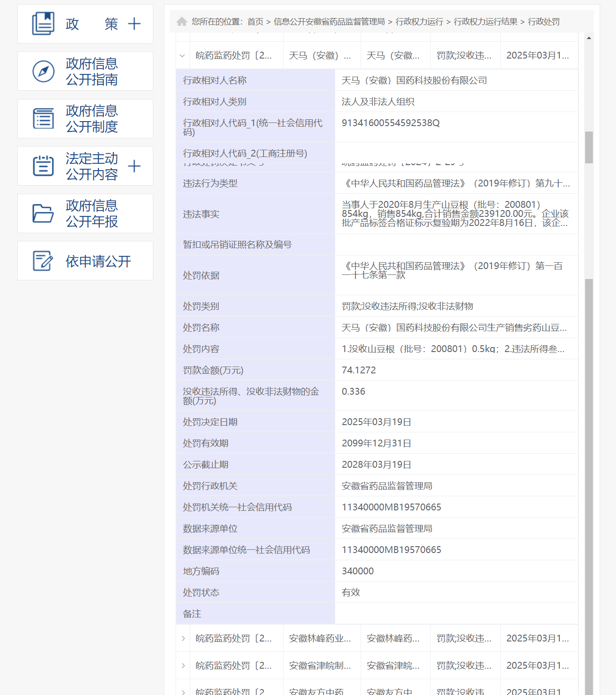Click the clipboard icon for 法定主动公开内容
Image resolution: width=616 pixels, height=695 pixels.
tap(44, 166)
